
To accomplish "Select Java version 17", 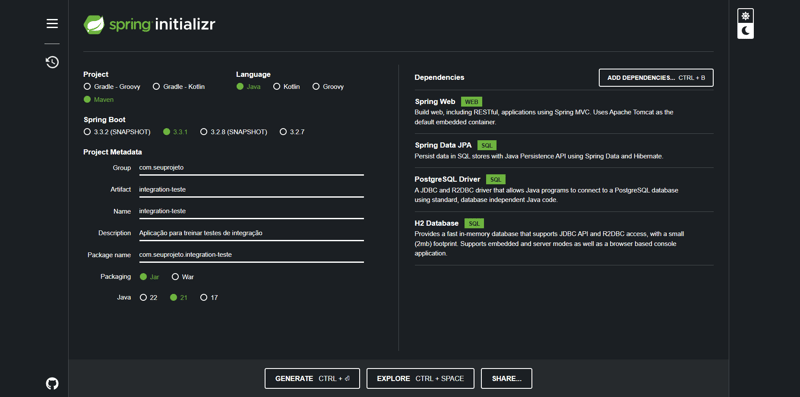I will [x=209, y=297].
